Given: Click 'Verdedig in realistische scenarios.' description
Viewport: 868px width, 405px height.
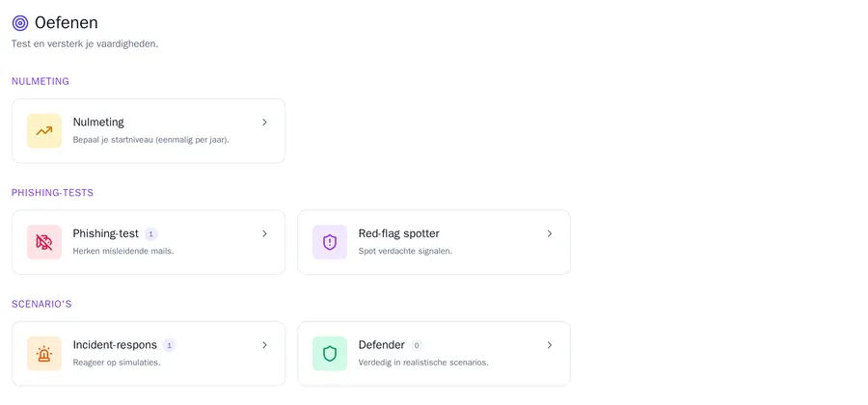Looking at the screenshot, I should pos(423,363).
